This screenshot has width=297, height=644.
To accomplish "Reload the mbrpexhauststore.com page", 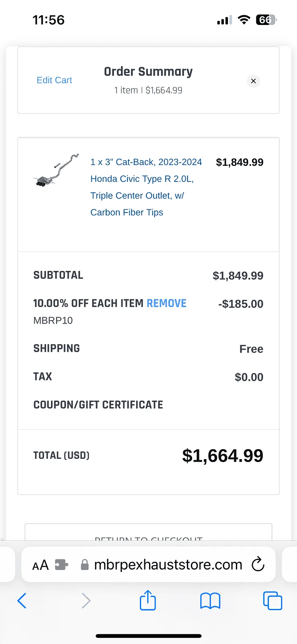I will (258, 564).
